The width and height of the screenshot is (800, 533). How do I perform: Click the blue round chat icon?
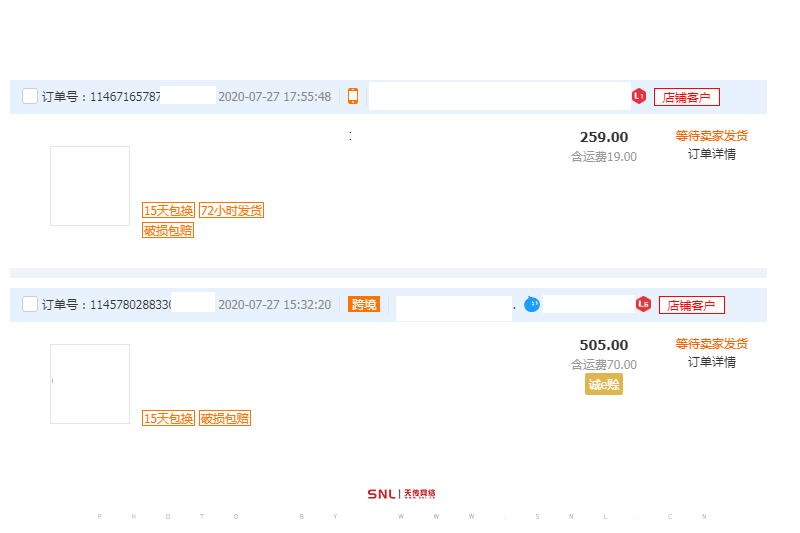click(532, 304)
